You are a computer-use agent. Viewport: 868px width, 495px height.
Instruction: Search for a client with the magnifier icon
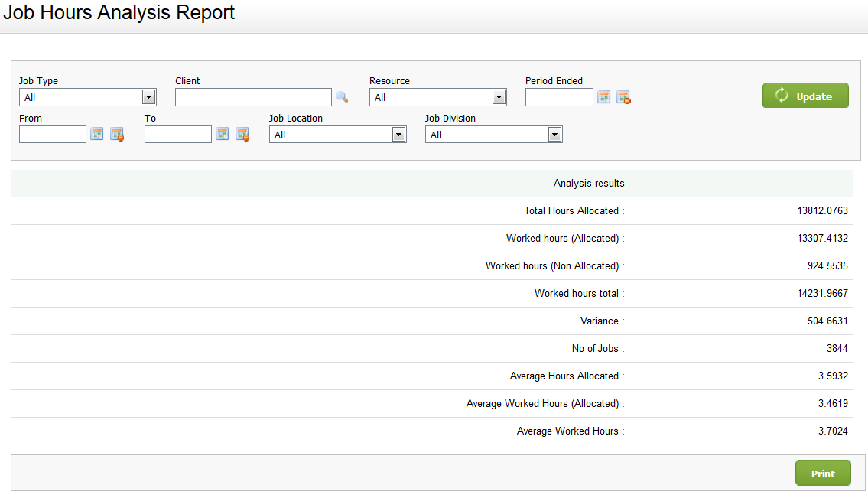[x=342, y=97]
